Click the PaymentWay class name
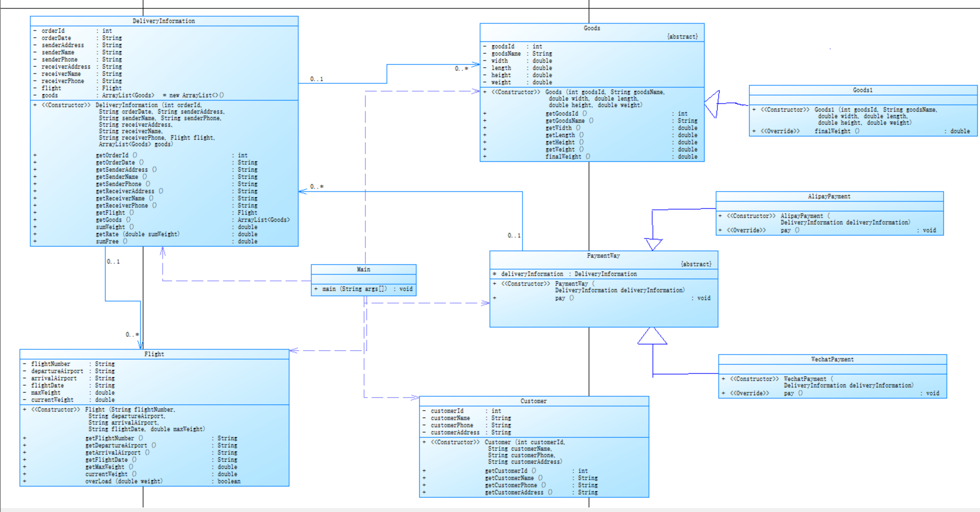Image resolution: width=980 pixels, height=512 pixels. 603,256
